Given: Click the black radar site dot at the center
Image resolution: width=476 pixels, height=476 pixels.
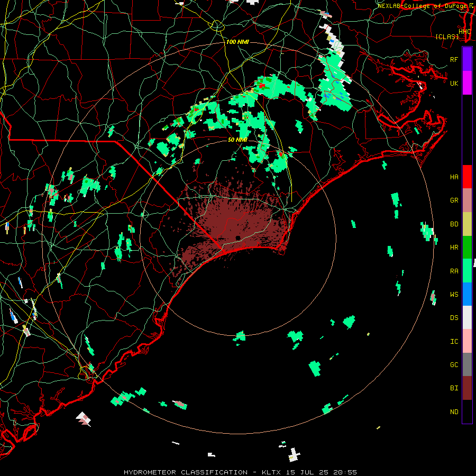Looking at the screenshot, I should click(238, 237).
